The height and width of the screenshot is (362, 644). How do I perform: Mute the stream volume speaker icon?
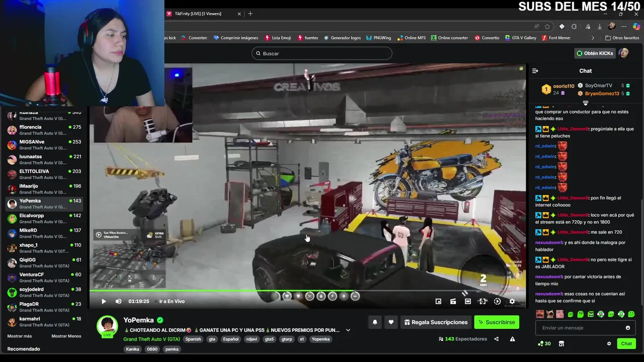(118, 301)
